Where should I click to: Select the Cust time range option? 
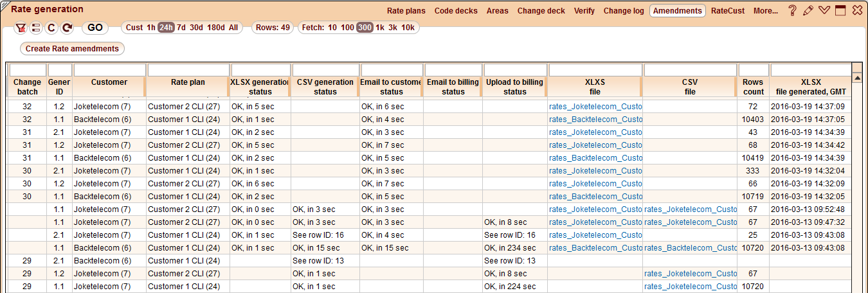[x=134, y=28]
